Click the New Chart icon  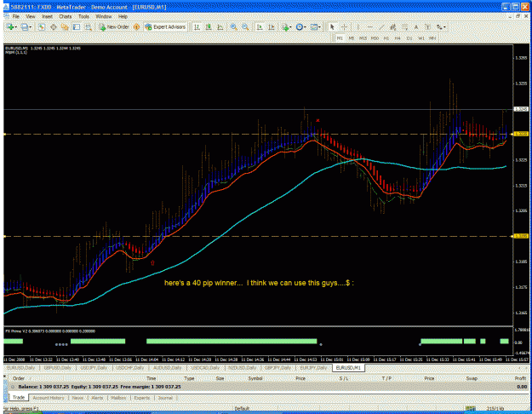click(9, 27)
